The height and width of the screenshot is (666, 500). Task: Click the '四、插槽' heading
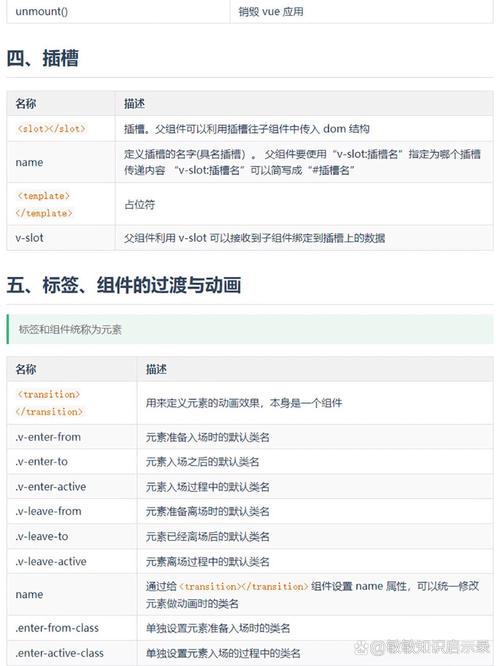coord(42,58)
